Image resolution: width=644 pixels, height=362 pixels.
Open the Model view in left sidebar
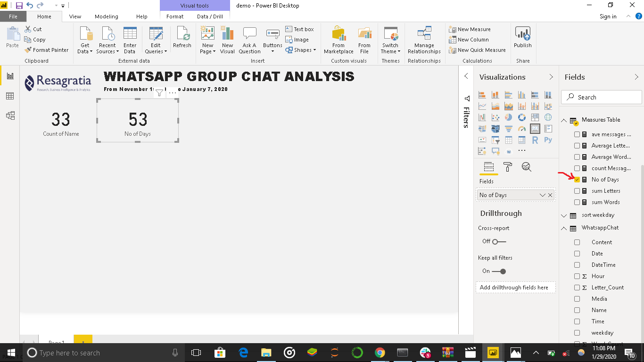[x=10, y=115]
